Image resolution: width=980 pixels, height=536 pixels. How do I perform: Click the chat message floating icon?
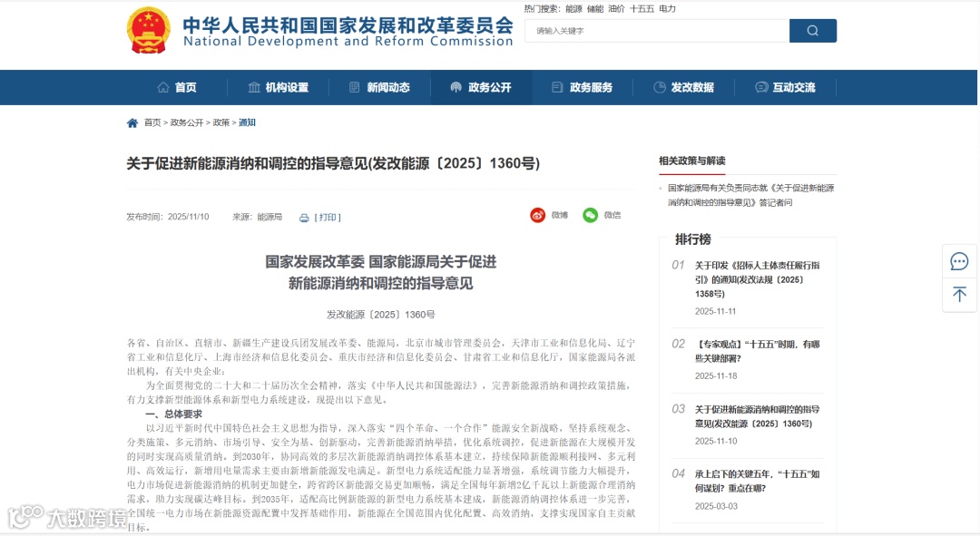click(959, 261)
